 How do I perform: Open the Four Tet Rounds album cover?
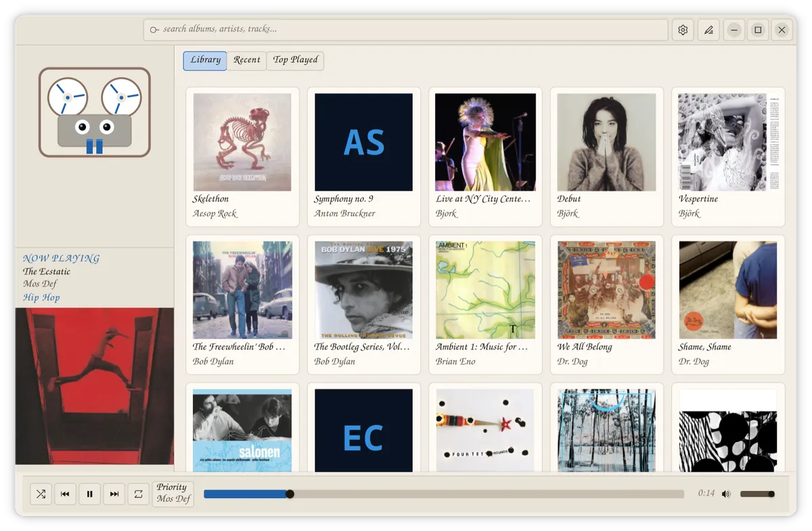(x=485, y=430)
